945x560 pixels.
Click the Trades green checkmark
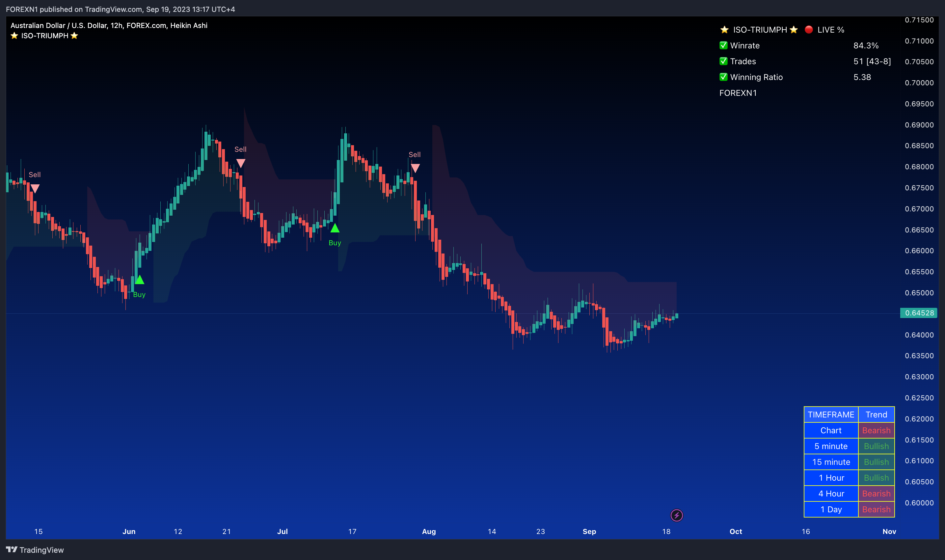click(723, 61)
